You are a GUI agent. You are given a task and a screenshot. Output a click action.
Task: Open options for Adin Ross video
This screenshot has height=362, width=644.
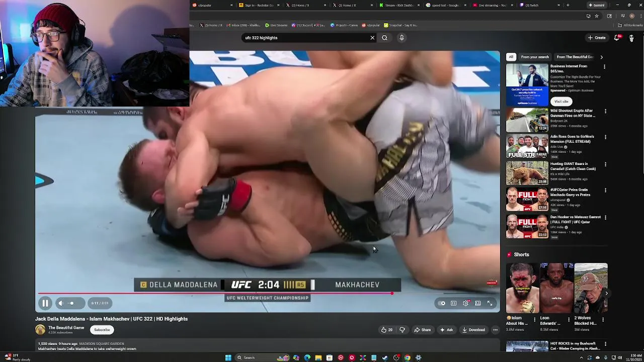click(605, 137)
